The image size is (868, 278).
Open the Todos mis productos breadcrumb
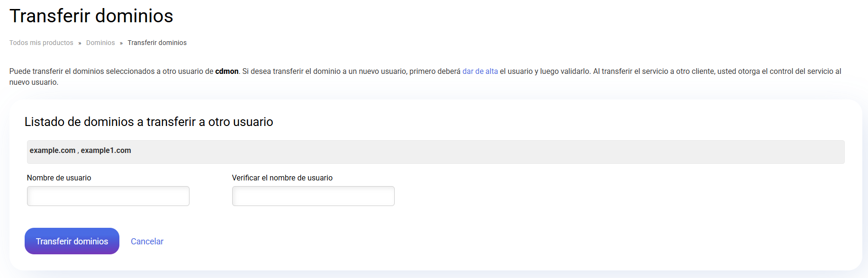41,43
